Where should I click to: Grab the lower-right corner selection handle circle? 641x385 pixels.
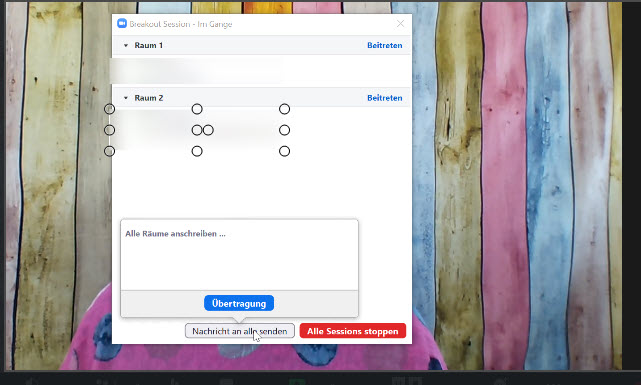[284, 151]
